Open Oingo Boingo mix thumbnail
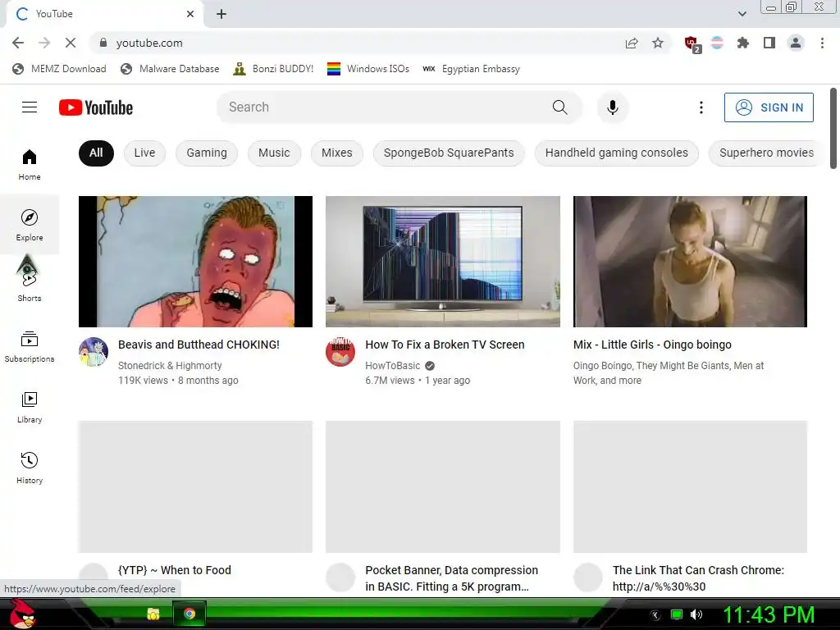Image resolution: width=840 pixels, height=630 pixels. pos(690,262)
